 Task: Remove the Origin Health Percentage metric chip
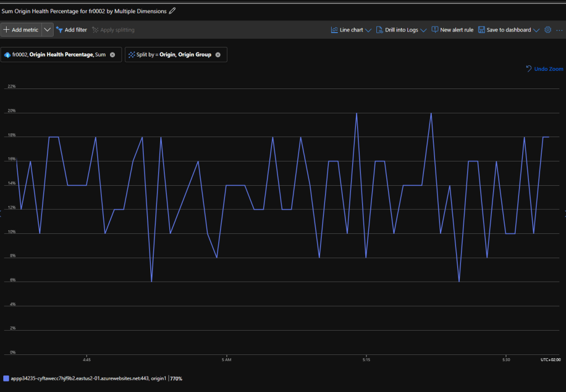(x=113, y=55)
